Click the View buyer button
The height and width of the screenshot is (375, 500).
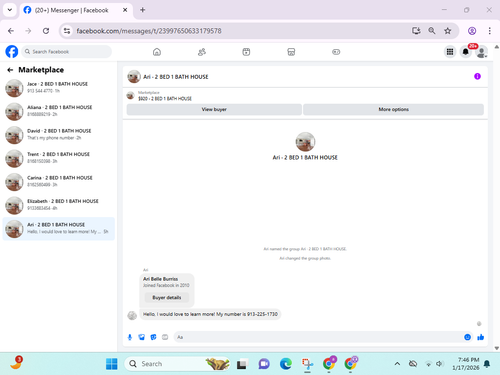214,109
